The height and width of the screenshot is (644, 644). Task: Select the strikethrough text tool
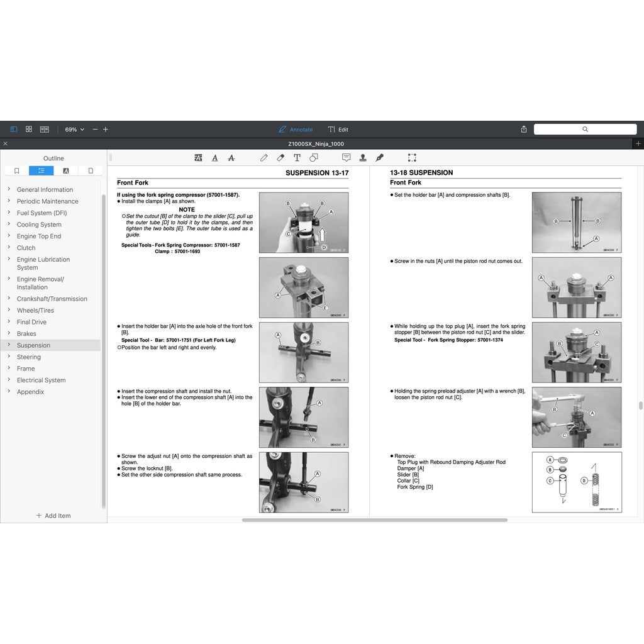[x=231, y=158]
